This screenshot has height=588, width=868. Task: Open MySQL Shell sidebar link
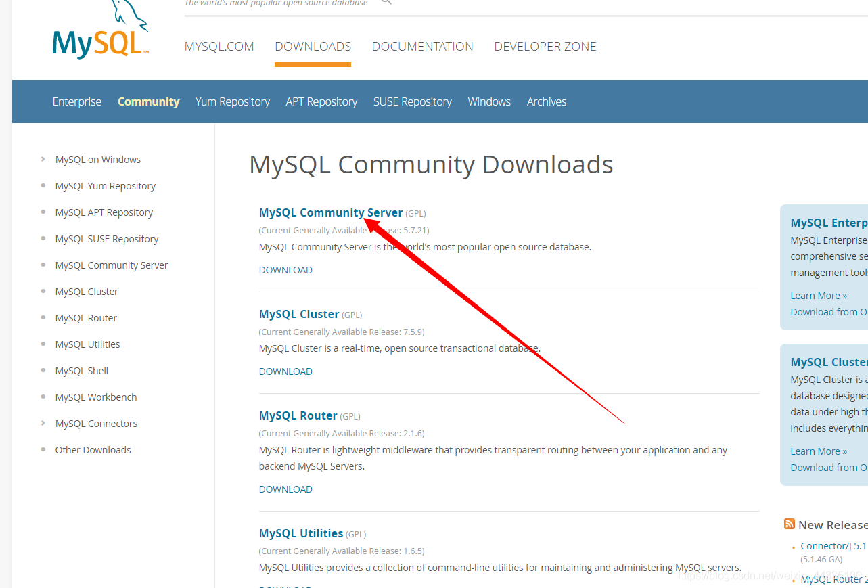tap(82, 371)
